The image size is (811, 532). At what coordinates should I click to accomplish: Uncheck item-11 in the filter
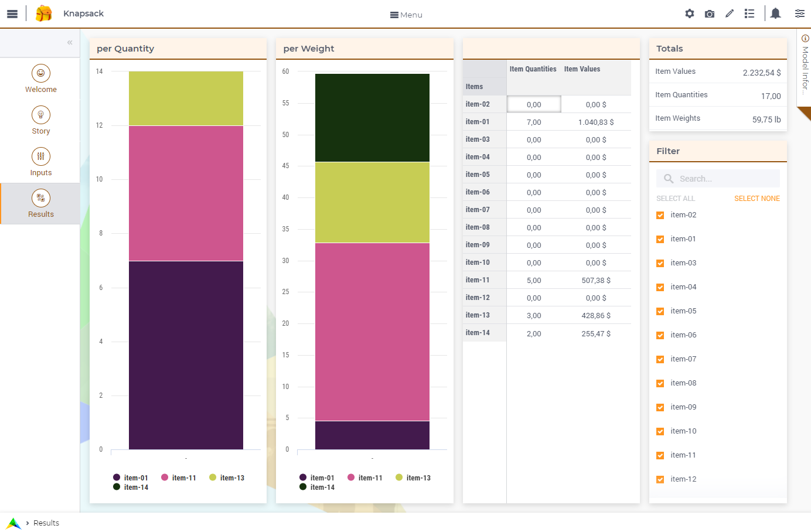[660, 455]
